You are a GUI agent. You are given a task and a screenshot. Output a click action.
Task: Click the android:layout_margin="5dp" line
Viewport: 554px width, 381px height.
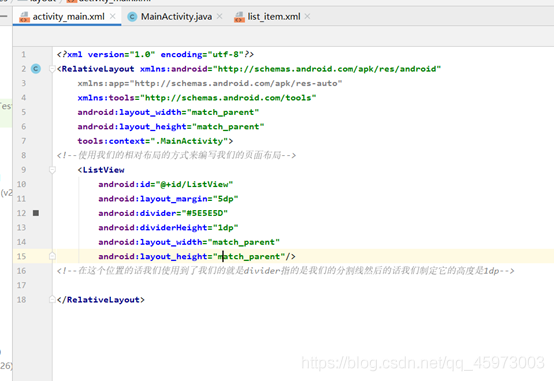coord(168,199)
